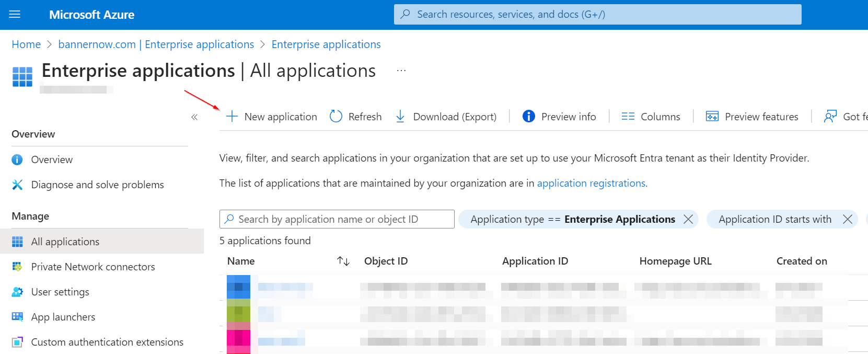Open User settings
Viewport: 868px width, 354px height.
[60, 292]
